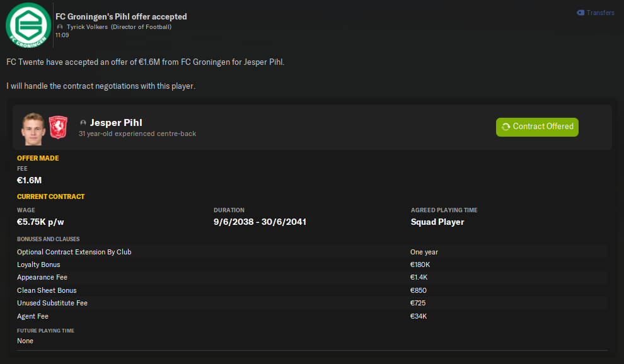The height and width of the screenshot is (364, 624).
Task: Click person icon beside Jesper Pihl name
Action: click(x=83, y=123)
